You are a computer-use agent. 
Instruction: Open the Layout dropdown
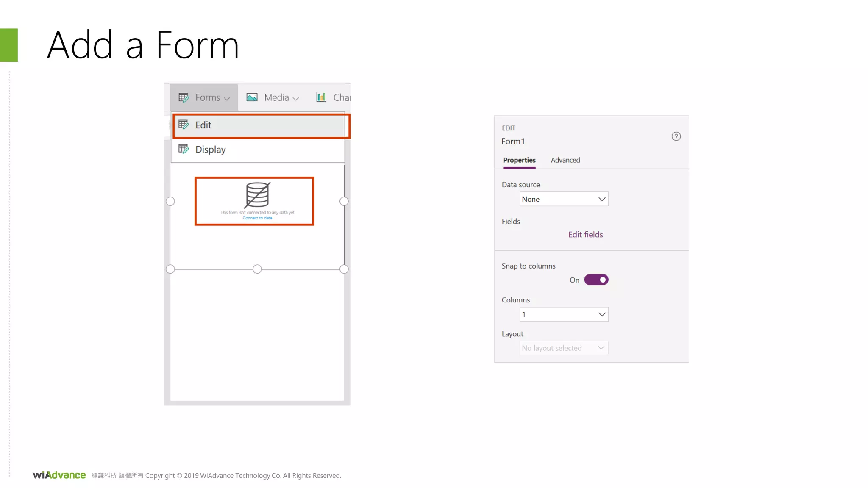pos(564,348)
